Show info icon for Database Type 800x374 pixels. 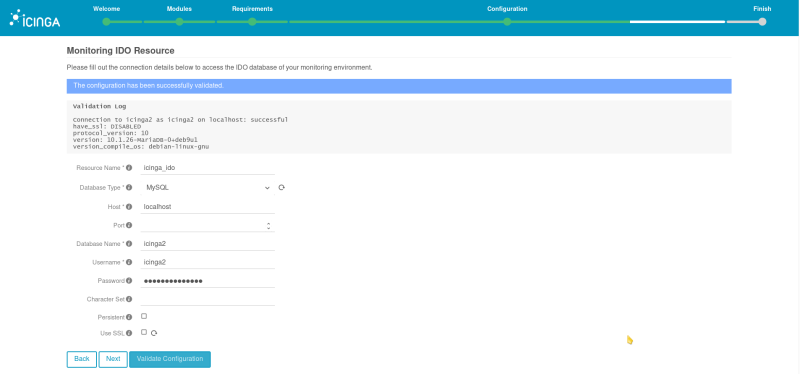(129, 188)
